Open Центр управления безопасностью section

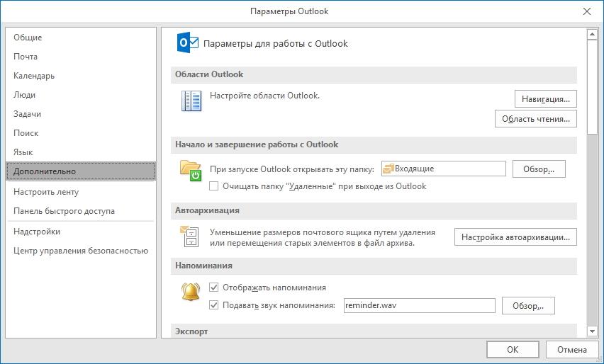(81, 251)
